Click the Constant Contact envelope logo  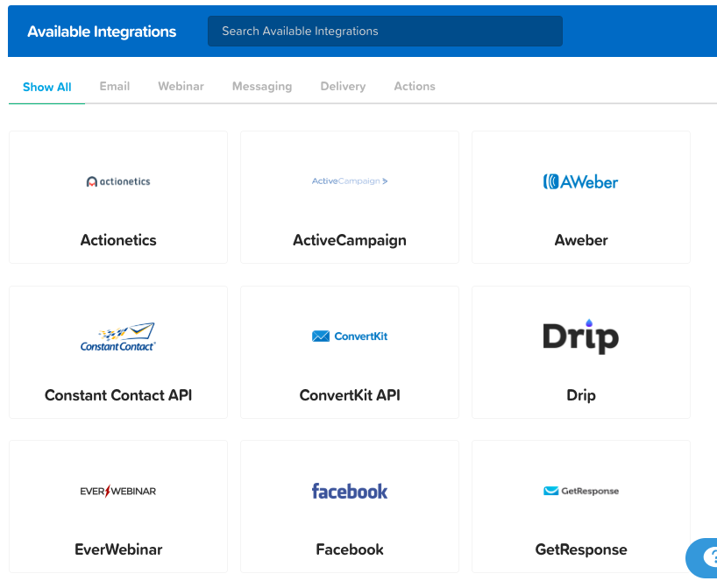[118, 337]
